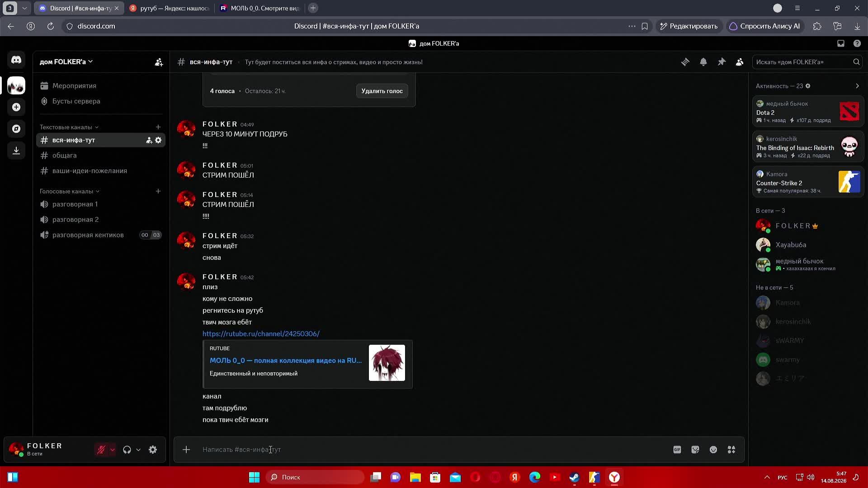Collapse the Голосовые каналы category

click(x=69, y=191)
